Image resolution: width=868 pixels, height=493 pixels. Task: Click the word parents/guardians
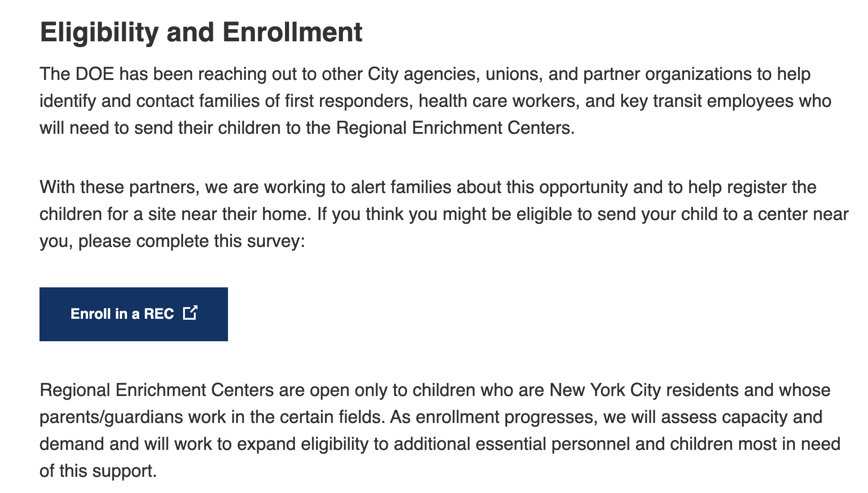pos(111,417)
